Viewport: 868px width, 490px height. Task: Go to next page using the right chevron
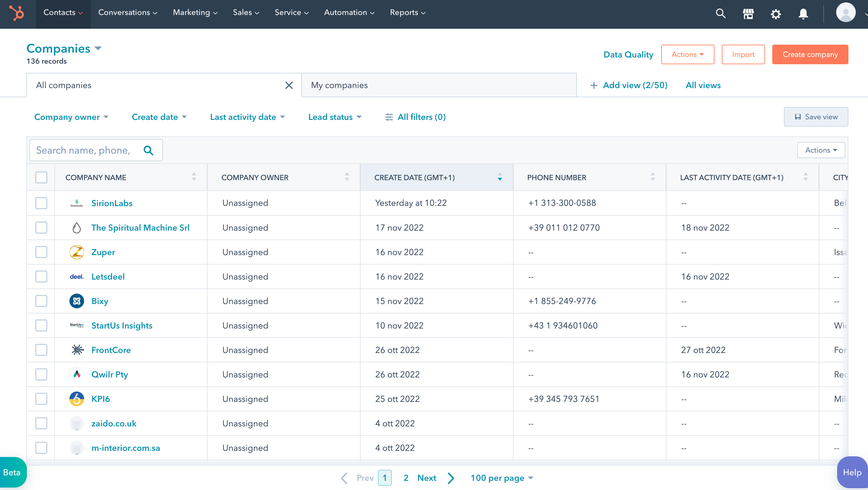click(451, 478)
